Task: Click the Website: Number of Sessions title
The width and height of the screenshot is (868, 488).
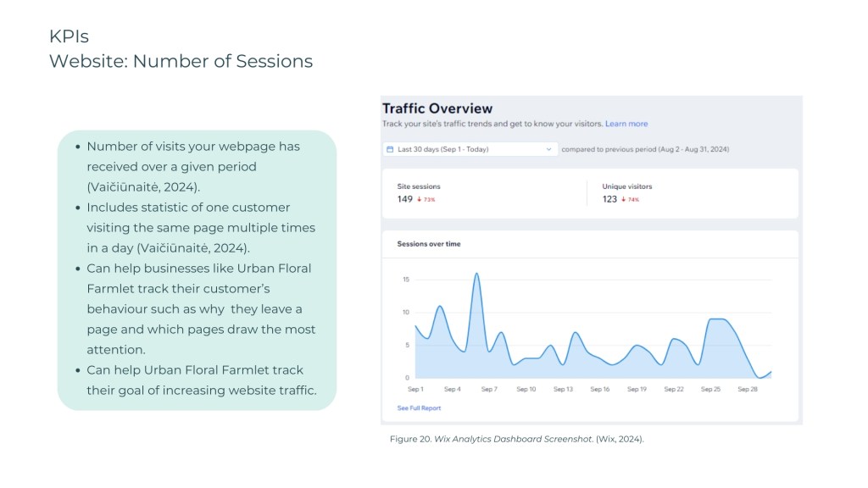Action: click(x=181, y=61)
